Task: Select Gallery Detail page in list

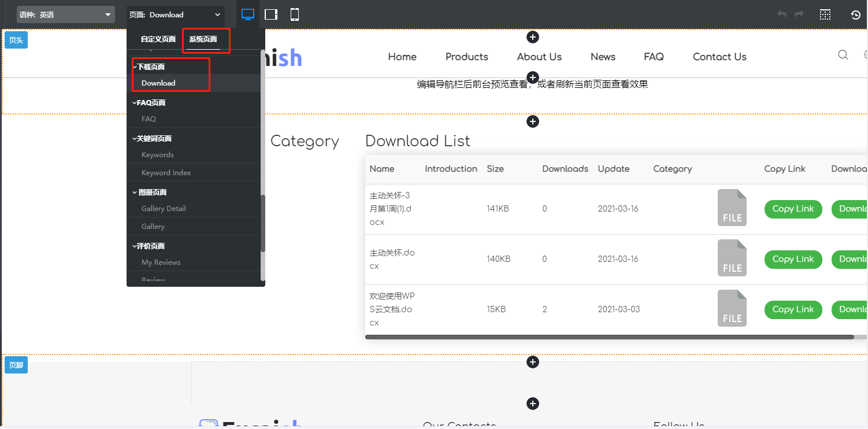Action: coord(164,209)
